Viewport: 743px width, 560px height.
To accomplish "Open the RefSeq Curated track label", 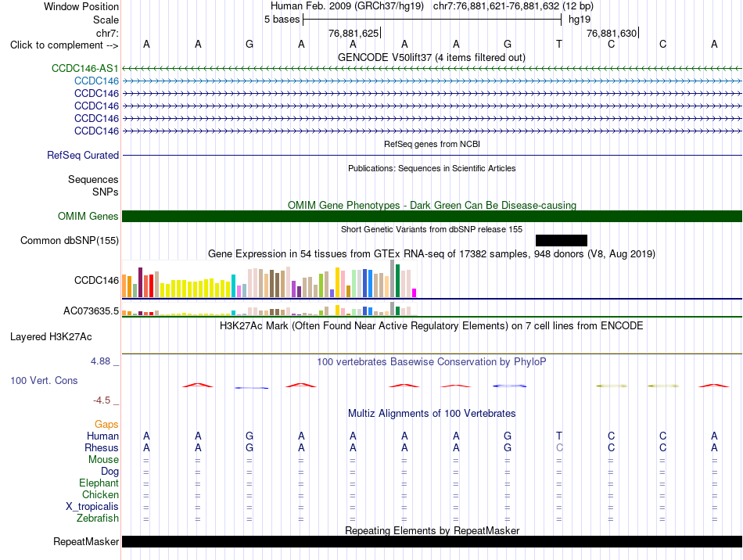I will click(x=83, y=155).
